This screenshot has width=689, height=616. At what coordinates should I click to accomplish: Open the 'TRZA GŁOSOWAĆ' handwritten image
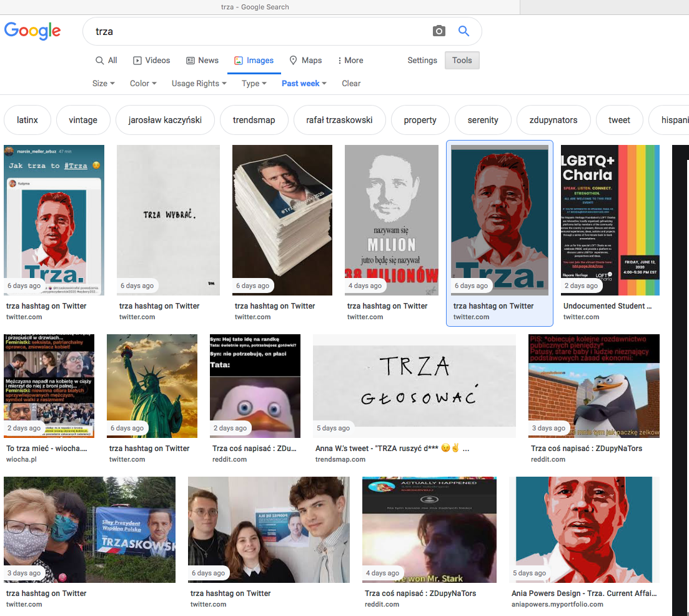click(x=414, y=385)
